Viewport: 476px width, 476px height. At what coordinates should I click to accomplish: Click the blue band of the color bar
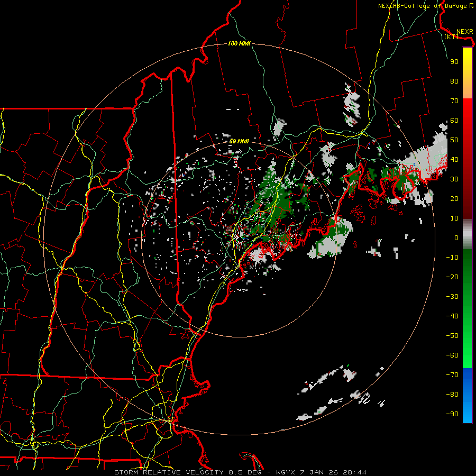[467, 396]
